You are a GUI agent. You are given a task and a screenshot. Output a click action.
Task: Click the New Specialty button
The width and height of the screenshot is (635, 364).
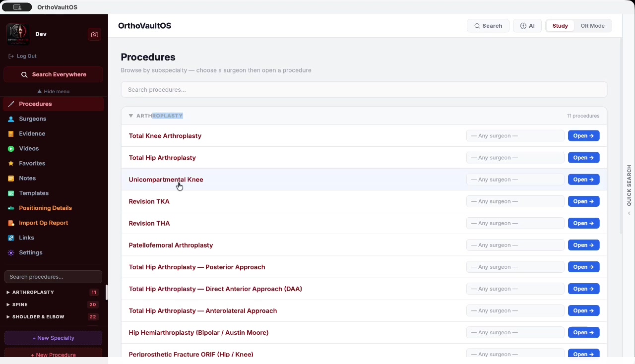click(x=54, y=338)
